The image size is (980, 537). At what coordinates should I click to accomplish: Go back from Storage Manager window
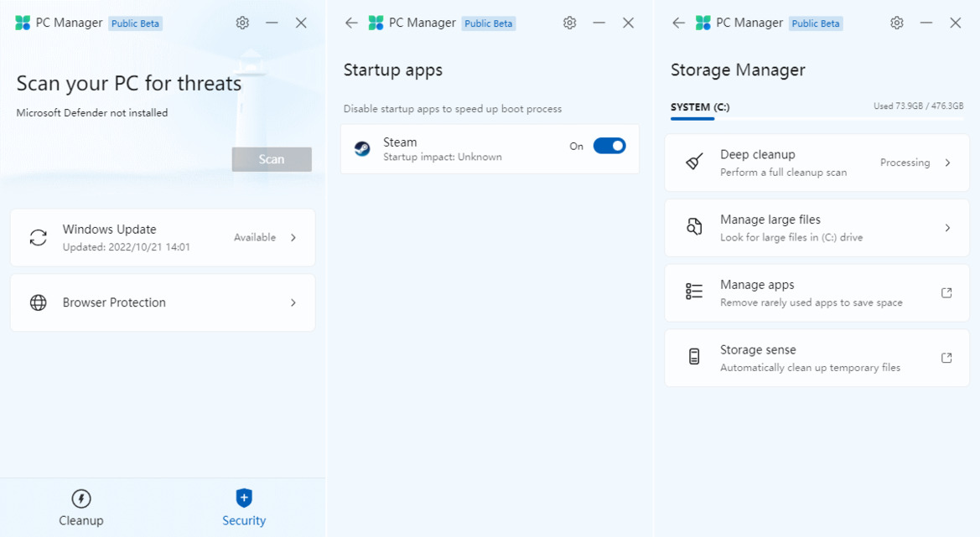[x=678, y=23]
